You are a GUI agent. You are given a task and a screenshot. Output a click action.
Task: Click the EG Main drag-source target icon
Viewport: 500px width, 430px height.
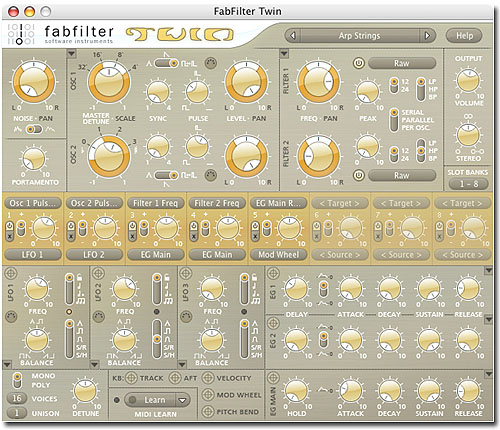tap(273, 378)
